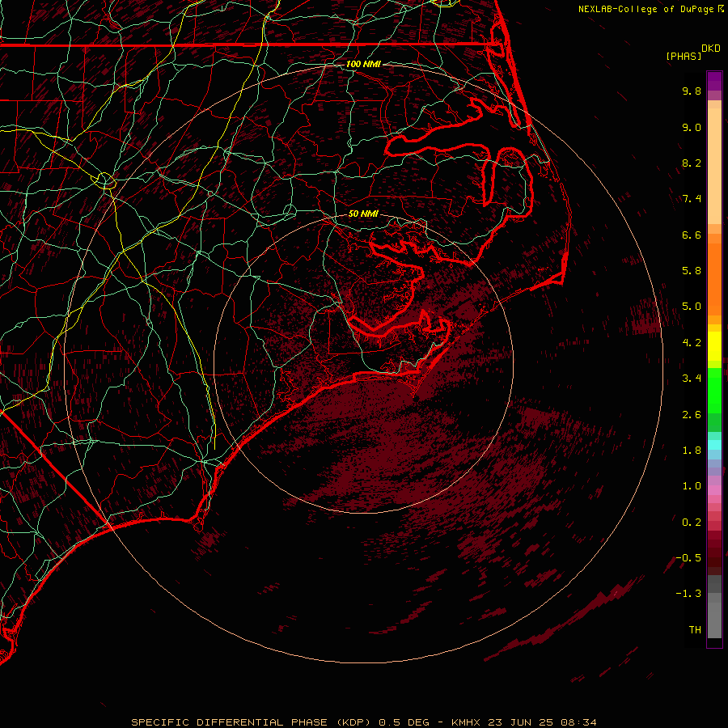Pick the cyan segment of the color bar

(x=714, y=445)
